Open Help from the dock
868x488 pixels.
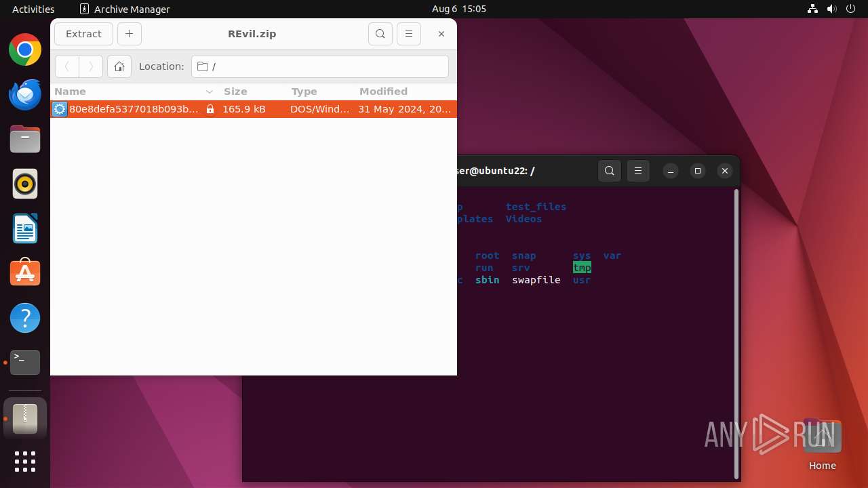(25, 318)
